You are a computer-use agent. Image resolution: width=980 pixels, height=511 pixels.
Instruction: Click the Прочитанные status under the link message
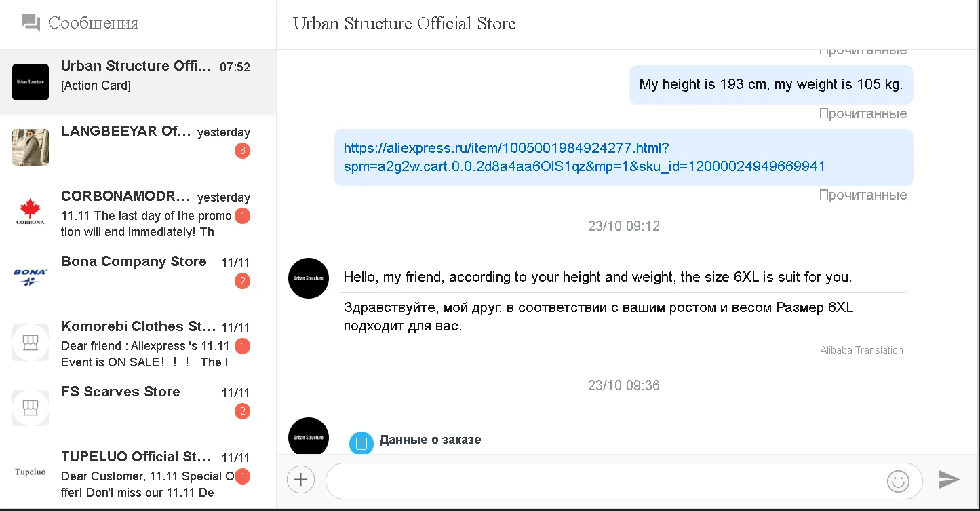click(863, 195)
